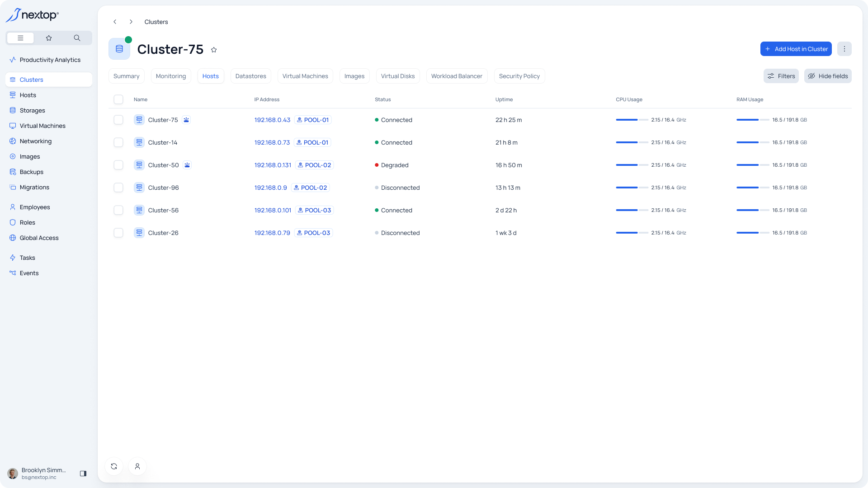Collapse the sidebar panel toggle icon
This screenshot has height=488, width=868.
click(83, 474)
